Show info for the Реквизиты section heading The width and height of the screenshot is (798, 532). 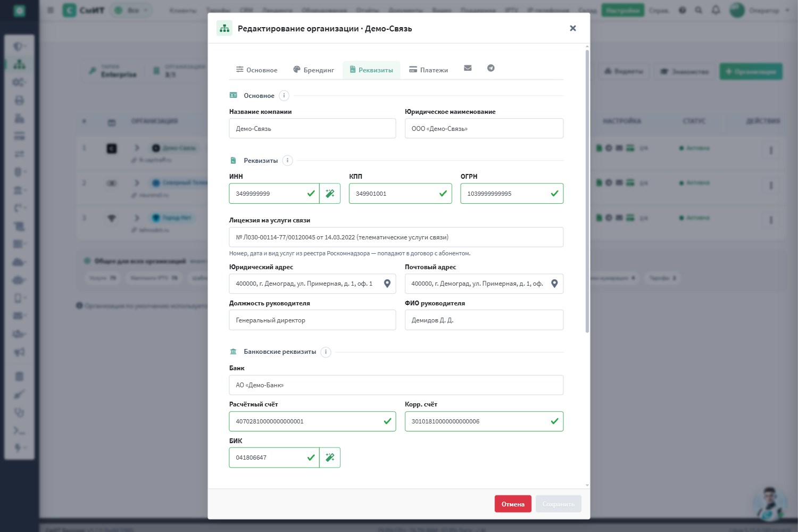287,161
